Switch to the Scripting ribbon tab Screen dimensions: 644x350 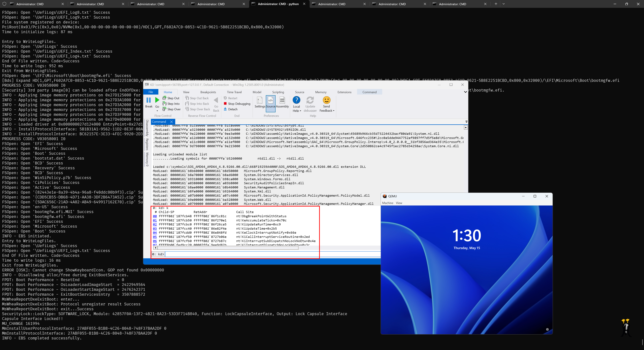[278, 92]
